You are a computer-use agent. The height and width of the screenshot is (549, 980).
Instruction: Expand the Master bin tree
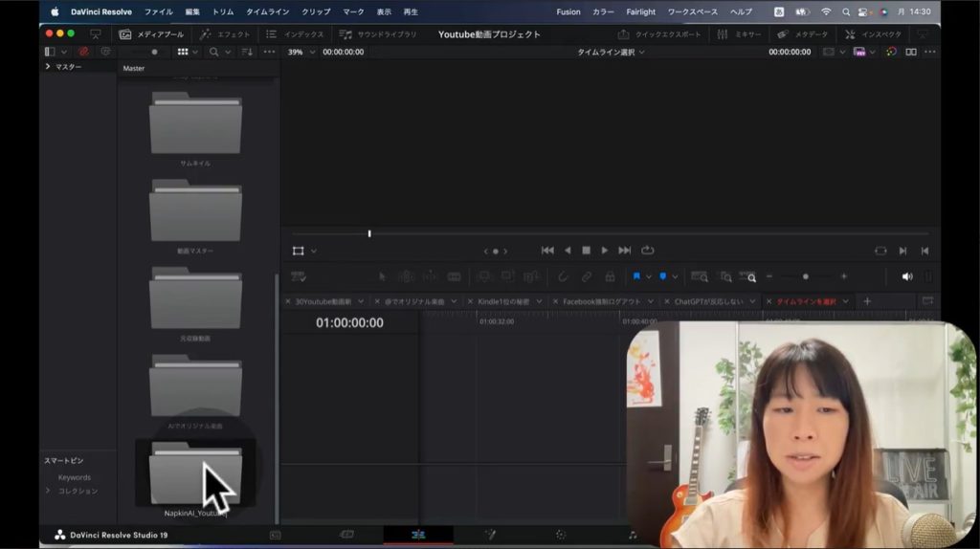[49, 67]
